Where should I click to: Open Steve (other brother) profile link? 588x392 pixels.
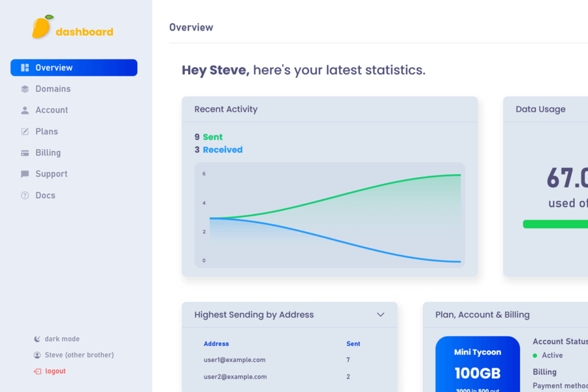tap(78, 355)
